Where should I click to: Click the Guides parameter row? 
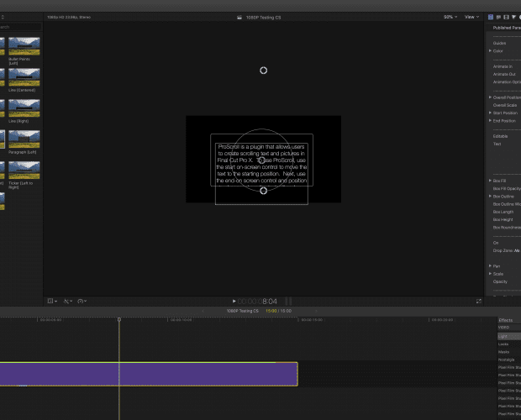499,43
